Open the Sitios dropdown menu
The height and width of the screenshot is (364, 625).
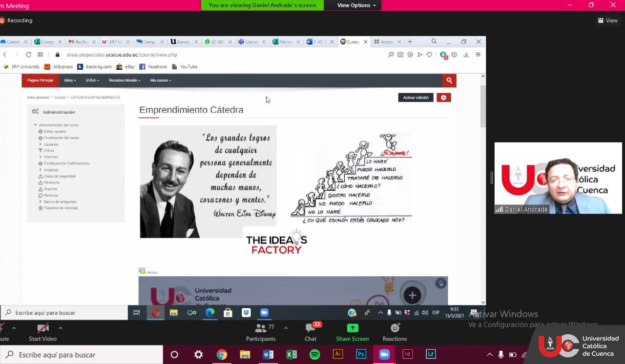tap(70, 81)
